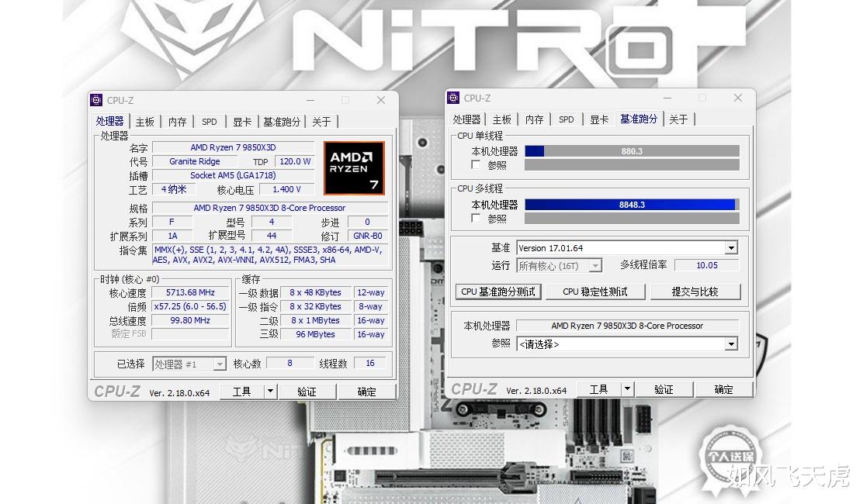Open SPD tab in left window
Image resolution: width=863 pixels, height=504 pixels.
point(209,122)
